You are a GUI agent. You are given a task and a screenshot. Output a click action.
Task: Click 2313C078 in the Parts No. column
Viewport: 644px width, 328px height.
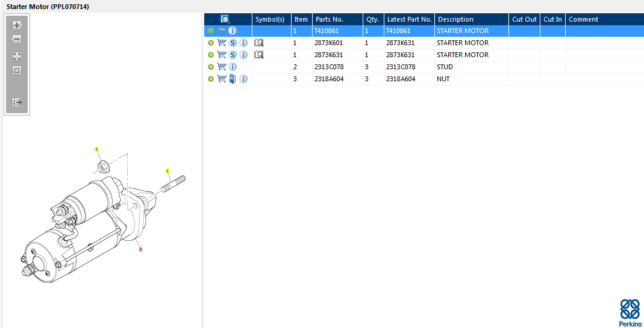[329, 67]
